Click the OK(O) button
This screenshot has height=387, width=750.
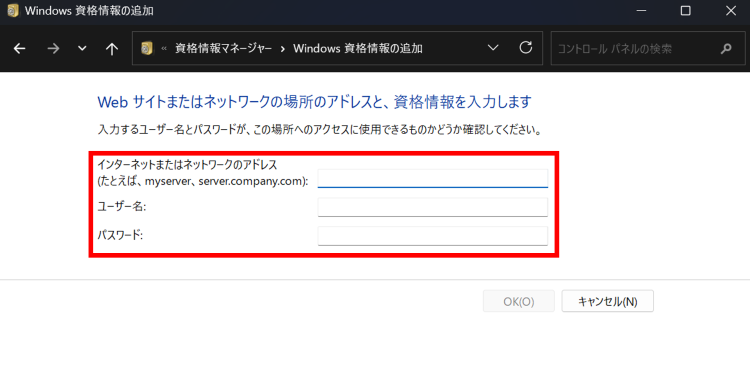click(x=519, y=301)
